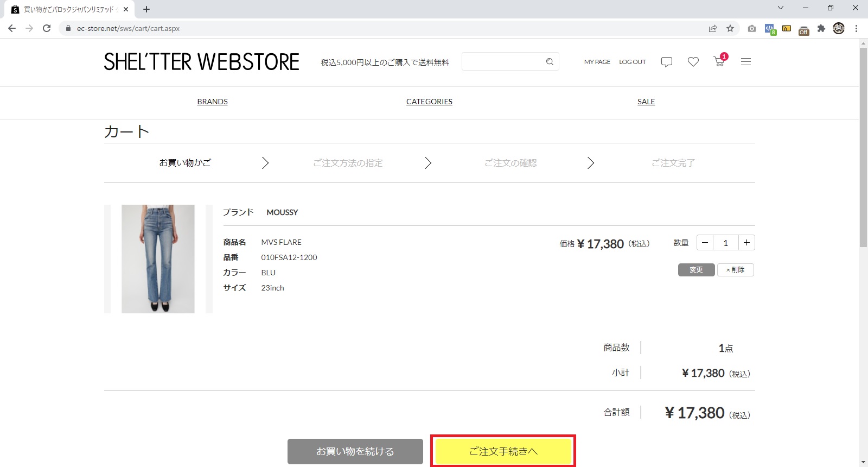Open the hamburger menu
The width and height of the screenshot is (868, 467).
click(x=746, y=62)
